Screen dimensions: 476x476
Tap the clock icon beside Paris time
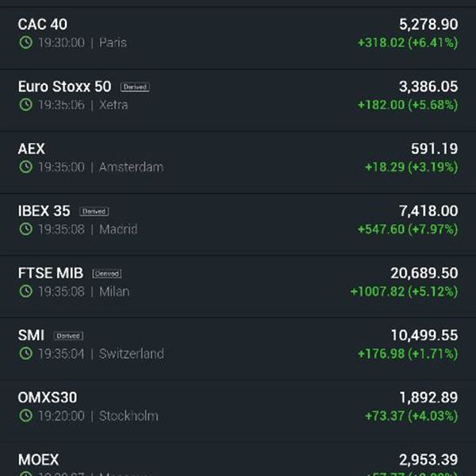coord(26,43)
